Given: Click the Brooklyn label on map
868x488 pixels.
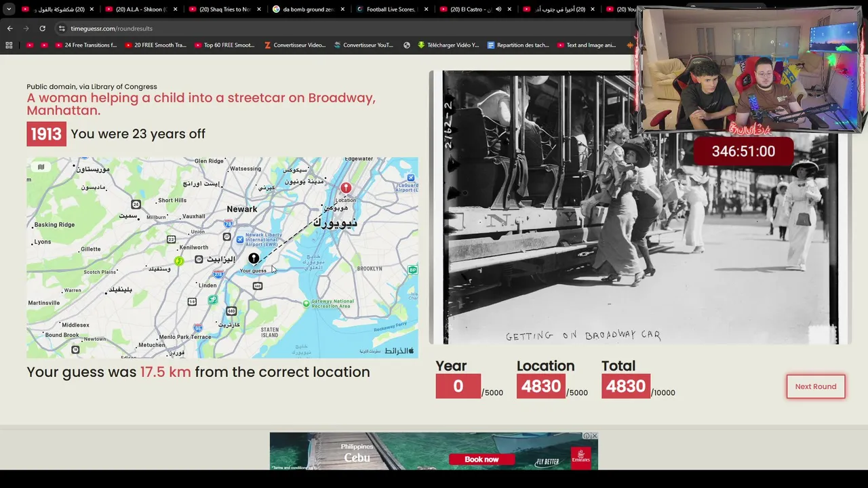Looking at the screenshot, I should pos(370,268).
